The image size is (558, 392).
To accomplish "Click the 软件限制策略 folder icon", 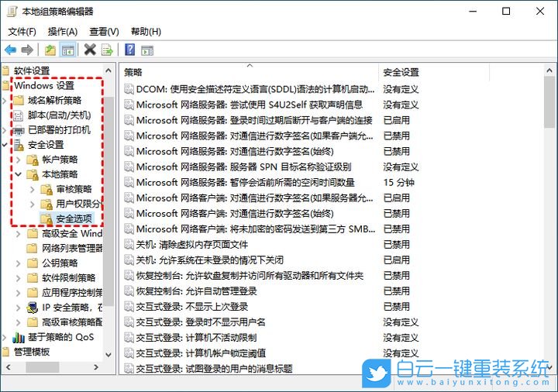I will (x=33, y=278).
